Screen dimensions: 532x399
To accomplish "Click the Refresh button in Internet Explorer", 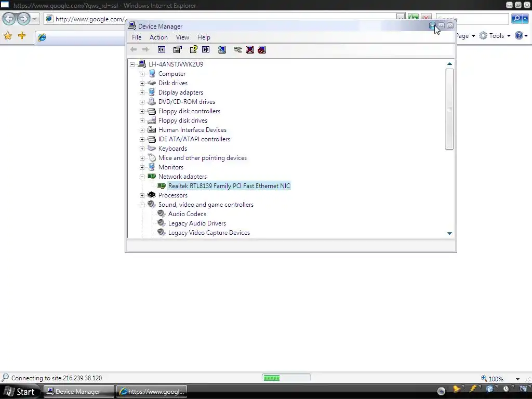I will coord(413,17).
